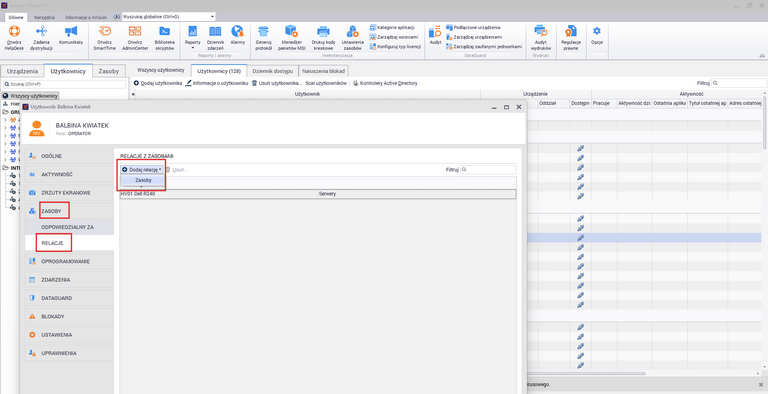Open the Audyt tool

pyautogui.click(x=435, y=35)
